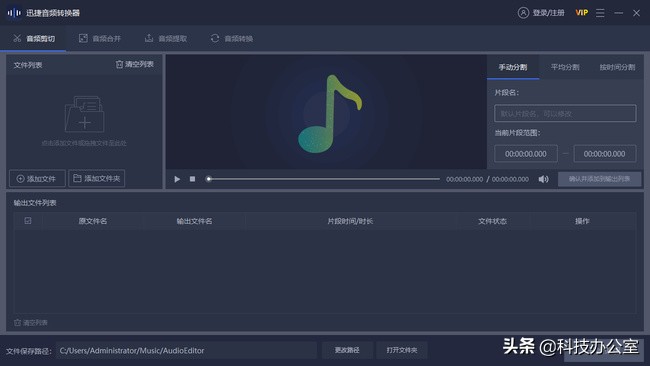Click the 添加文件 button

click(x=37, y=179)
